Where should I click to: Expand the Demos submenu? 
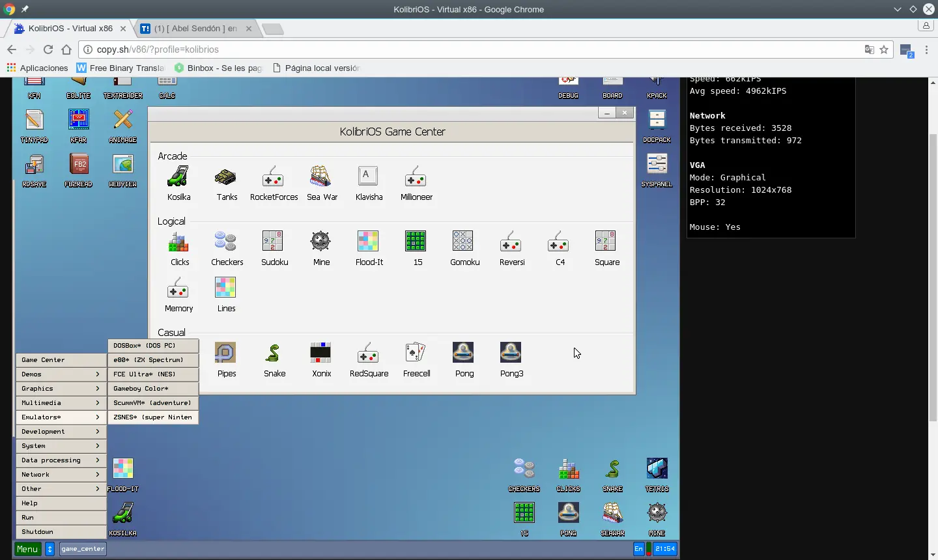pos(61,374)
